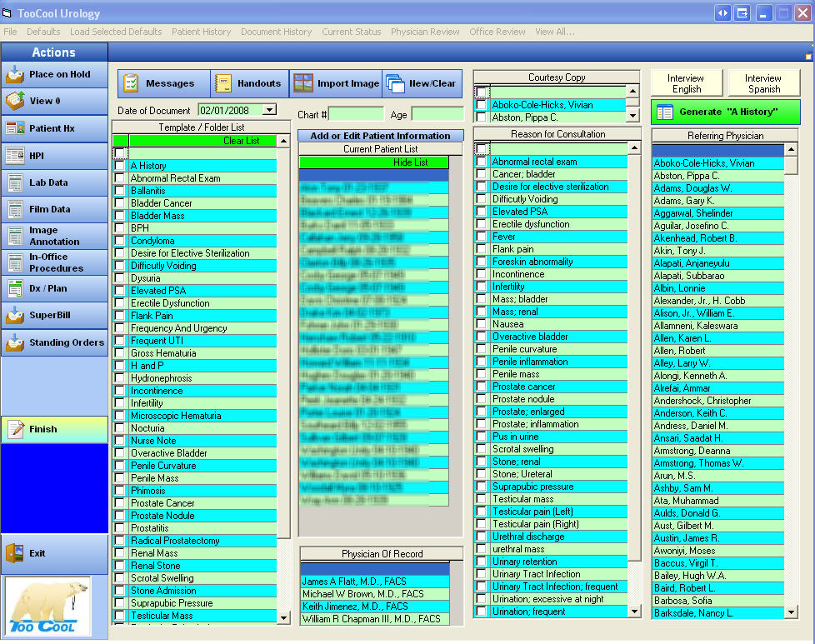Image resolution: width=815 pixels, height=644 pixels.
Task: Select the HPI action icon
Action: click(x=15, y=156)
